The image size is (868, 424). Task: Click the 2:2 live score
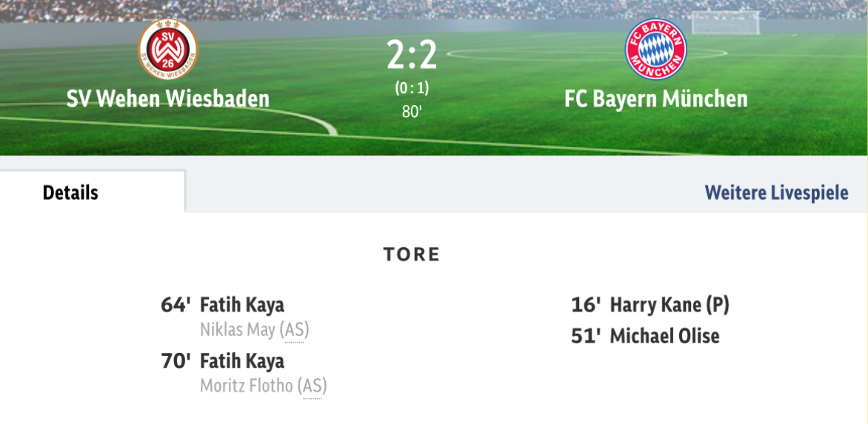click(412, 55)
